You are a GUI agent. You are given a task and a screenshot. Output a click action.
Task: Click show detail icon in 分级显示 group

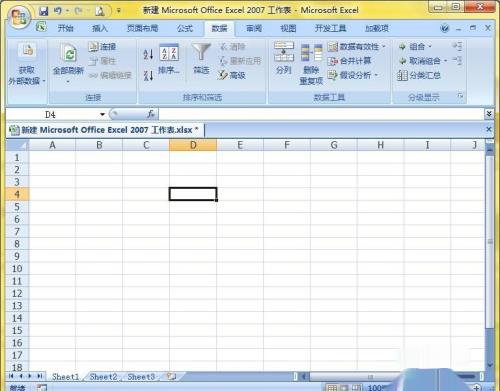point(457,46)
